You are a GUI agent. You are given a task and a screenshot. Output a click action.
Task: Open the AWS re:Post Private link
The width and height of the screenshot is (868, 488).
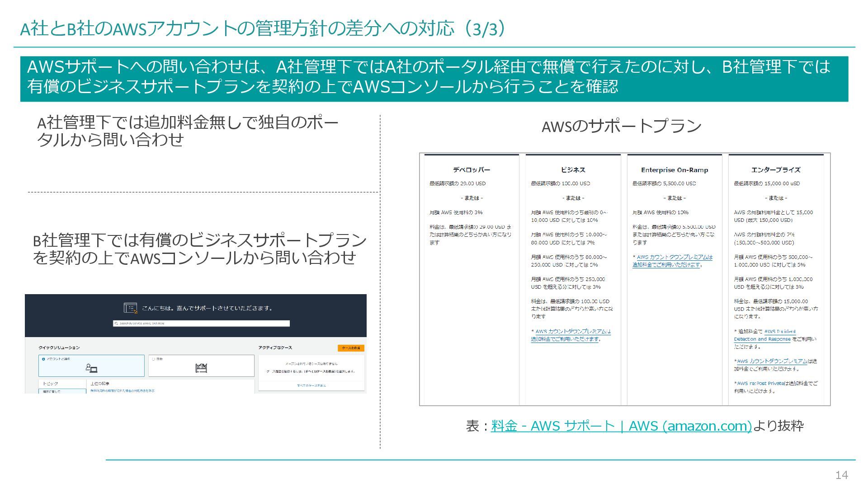(760, 383)
